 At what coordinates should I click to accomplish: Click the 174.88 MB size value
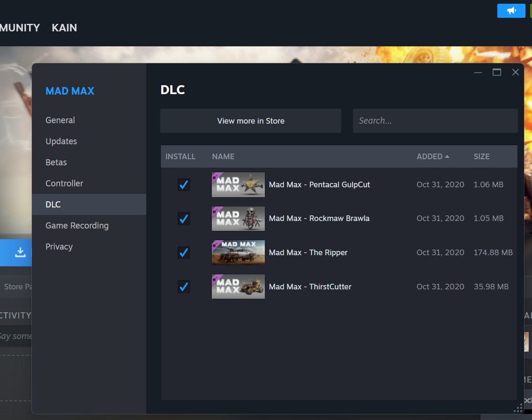493,252
